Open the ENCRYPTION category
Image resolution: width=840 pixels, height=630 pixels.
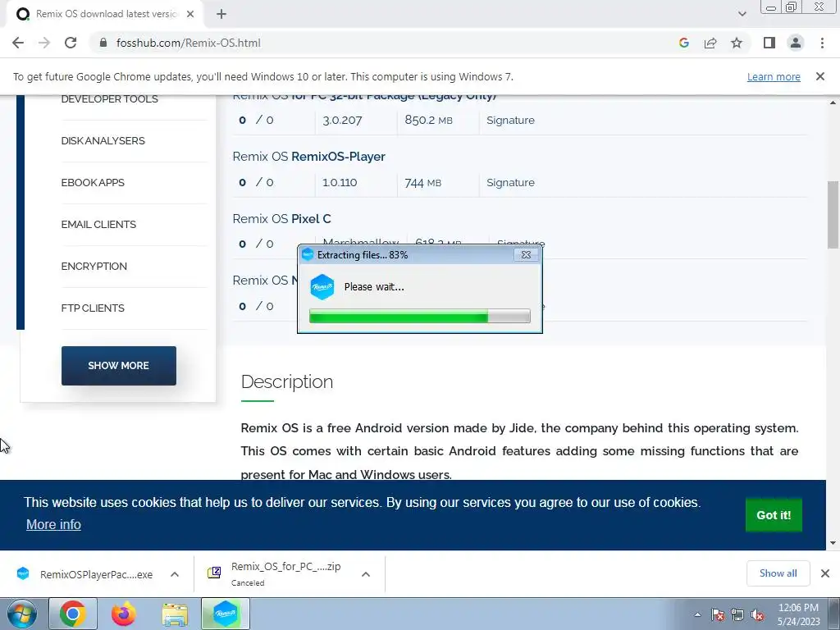click(94, 267)
